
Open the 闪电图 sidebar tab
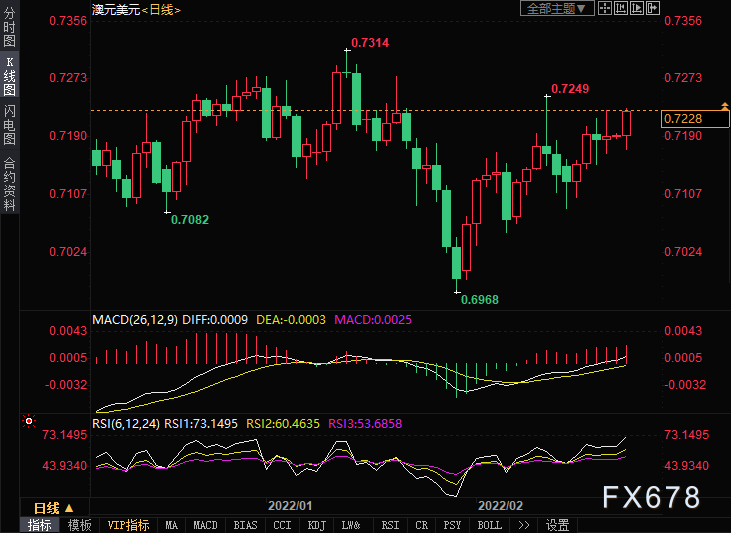coord(9,125)
